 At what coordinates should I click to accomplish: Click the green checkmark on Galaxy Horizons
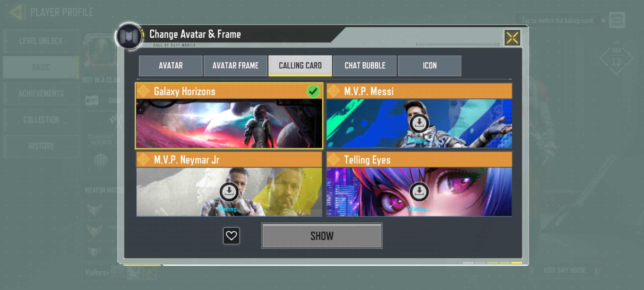[x=313, y=91]
